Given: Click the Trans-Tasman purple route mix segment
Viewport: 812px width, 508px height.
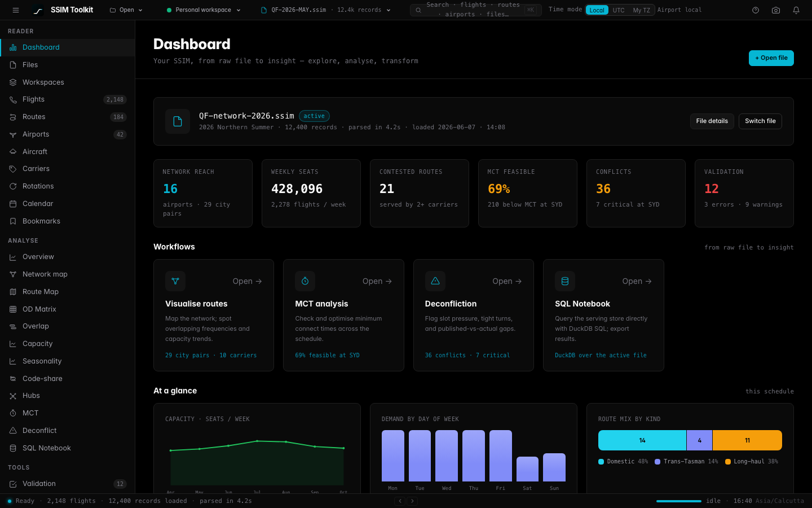Looking at the screenshot, I should click(x=700, y=440).
